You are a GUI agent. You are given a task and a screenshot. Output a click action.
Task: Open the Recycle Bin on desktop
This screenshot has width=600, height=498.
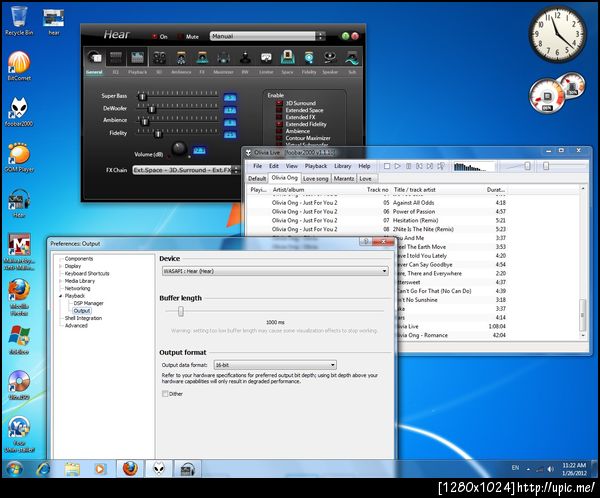click(19, 21)
